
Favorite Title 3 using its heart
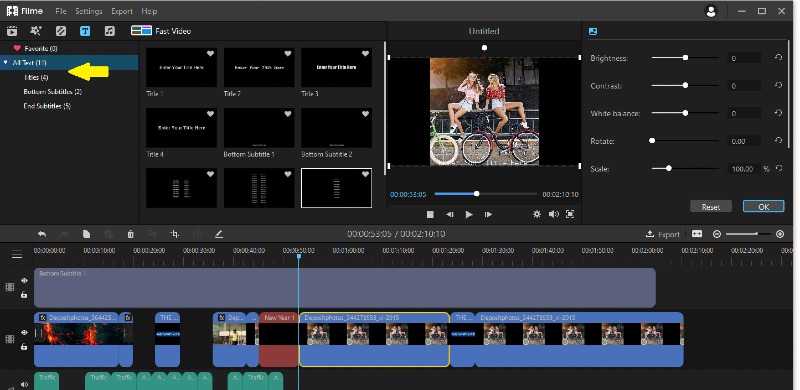pos(365,54)
